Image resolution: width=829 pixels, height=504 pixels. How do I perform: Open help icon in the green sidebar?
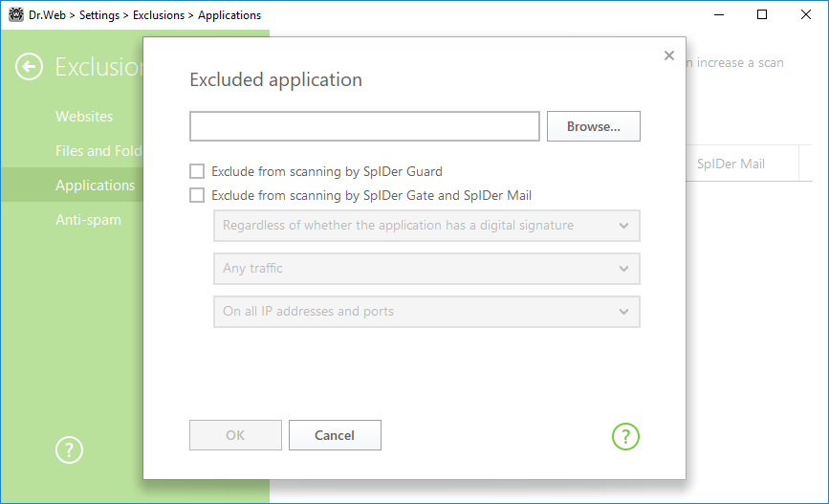[x=69, y=450]
